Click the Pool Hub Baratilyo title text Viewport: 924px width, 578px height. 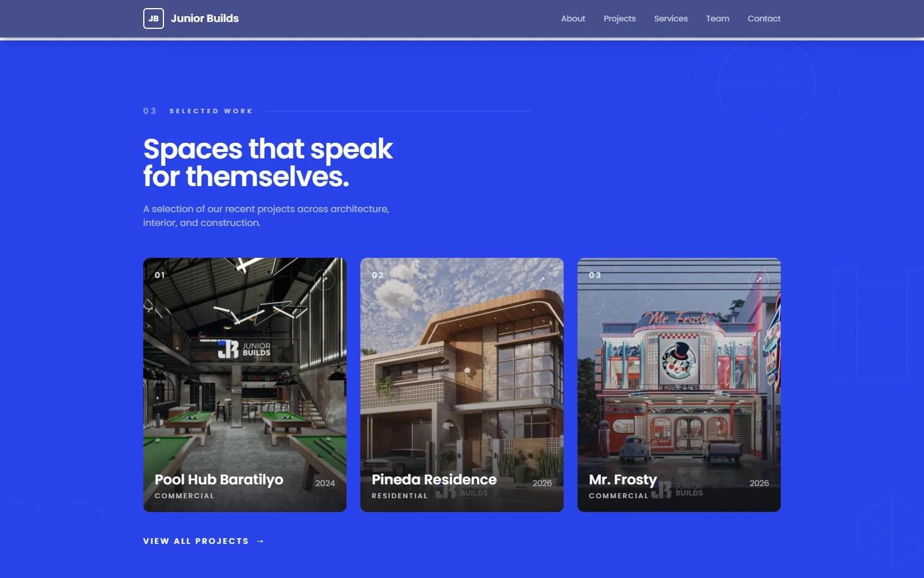pyautogui.click(x=219, y=480)
